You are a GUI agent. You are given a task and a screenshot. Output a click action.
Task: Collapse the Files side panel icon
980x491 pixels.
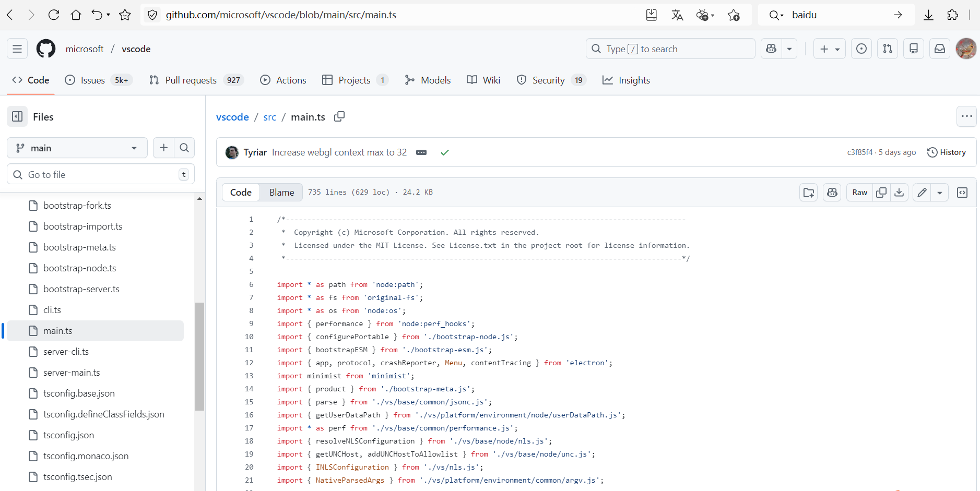pos(17,117)
